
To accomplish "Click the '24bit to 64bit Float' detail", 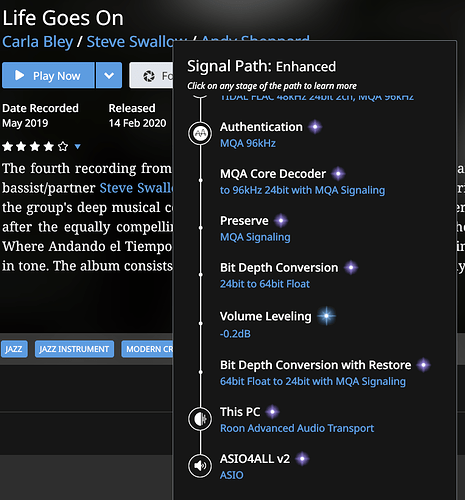I will pos(265,284).
